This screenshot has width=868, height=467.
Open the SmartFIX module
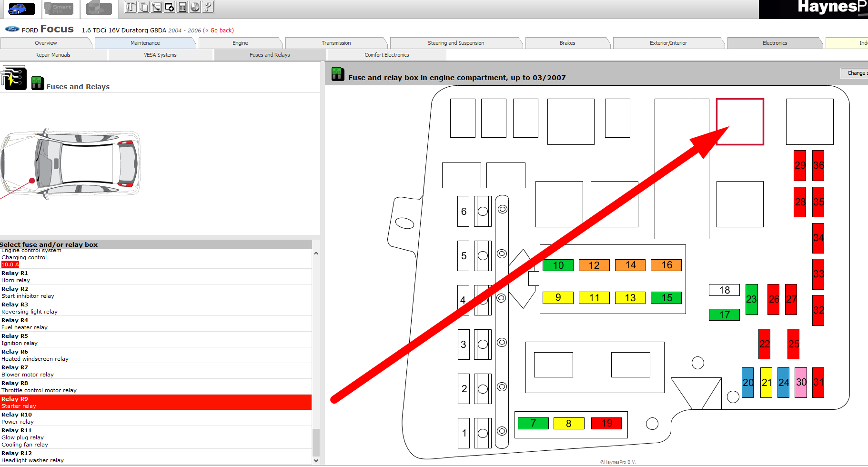pos(58,8)
